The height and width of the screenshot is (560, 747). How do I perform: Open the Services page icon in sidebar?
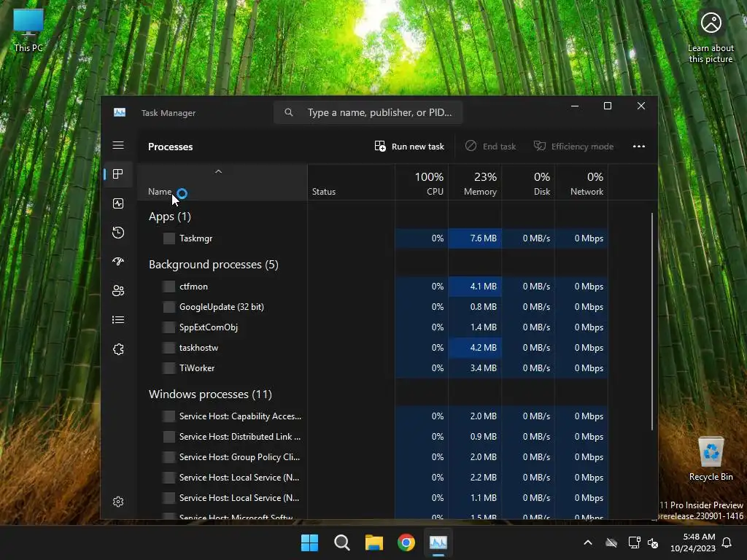click(118, 349)
